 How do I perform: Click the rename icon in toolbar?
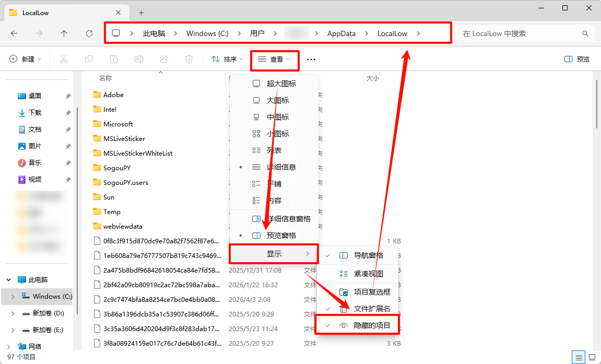click(139, 60)
